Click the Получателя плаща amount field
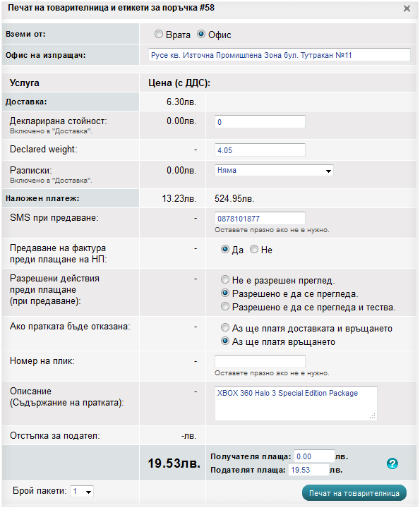This screenshot has width=420, height=510. [x=314, y=456]
